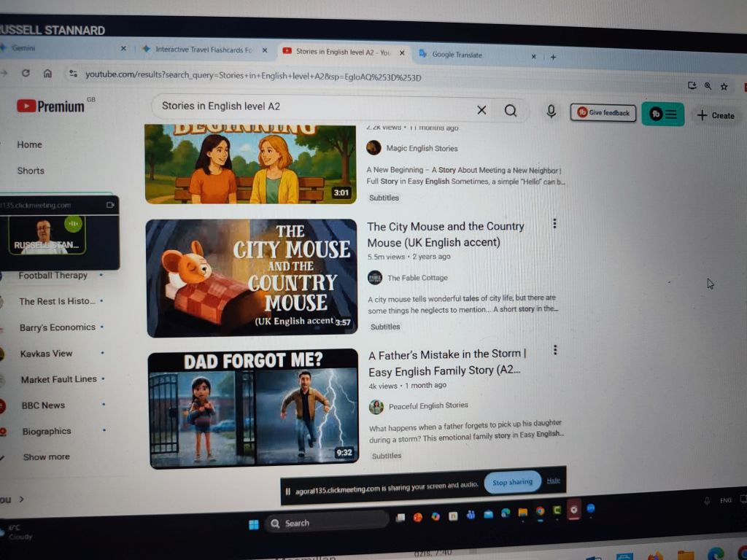Switch to the Google Translate tab
This screenshot has height=560, width=747.
pos(457,55)
